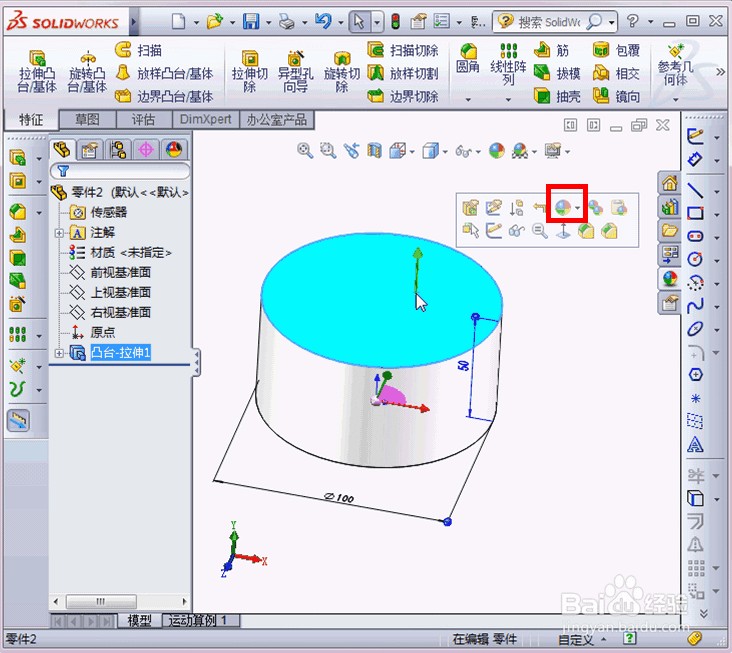
Task: Switch to the 评估 (Evaluate) tab
Action: point(143,120)
